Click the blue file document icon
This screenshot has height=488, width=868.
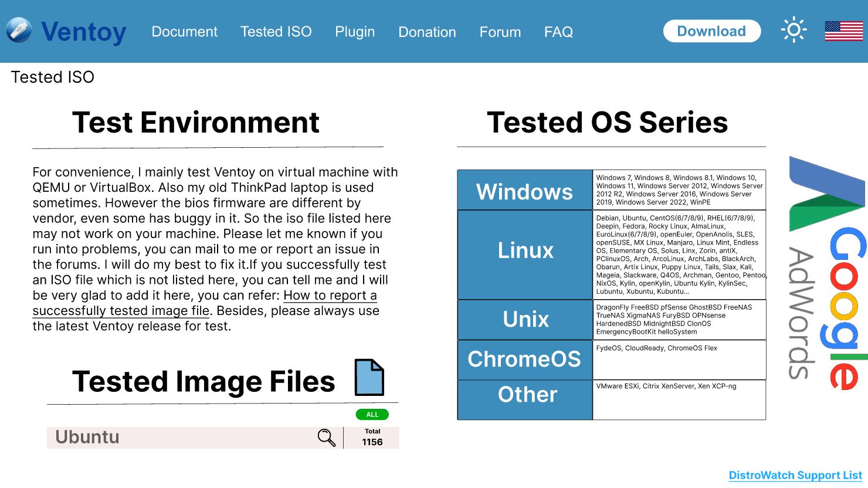pyautogui.click(x=369, y=378)
